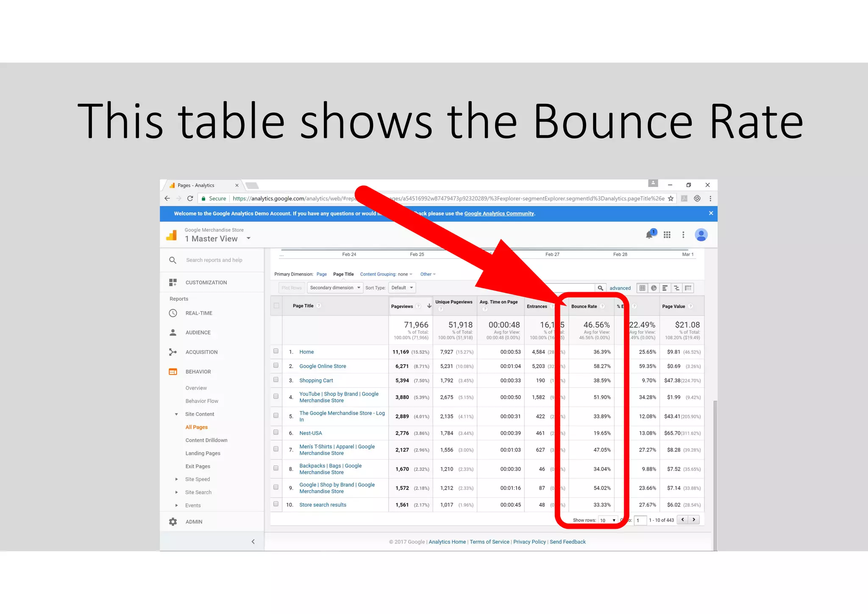Open Google Analytics Community link

click(499, 214)
